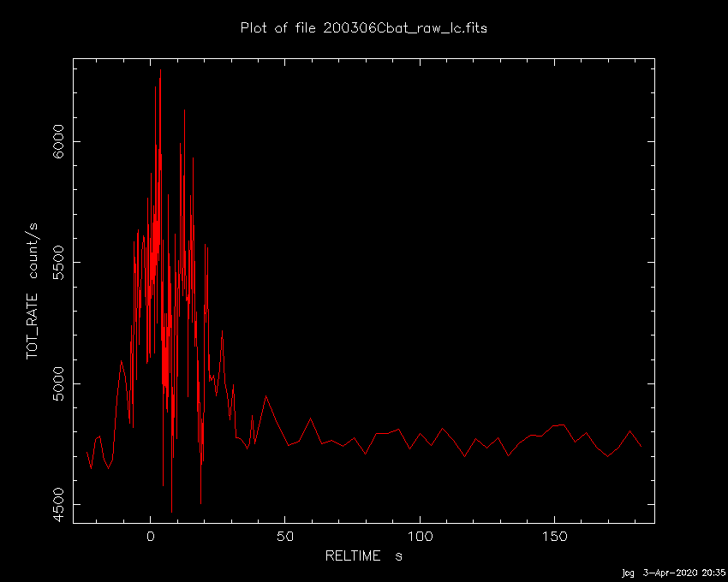The width and height of the screenshot is (728, 582).
Task: Click the timestamp '3-Apr-2020 20:35'
Action: point(684,573)
